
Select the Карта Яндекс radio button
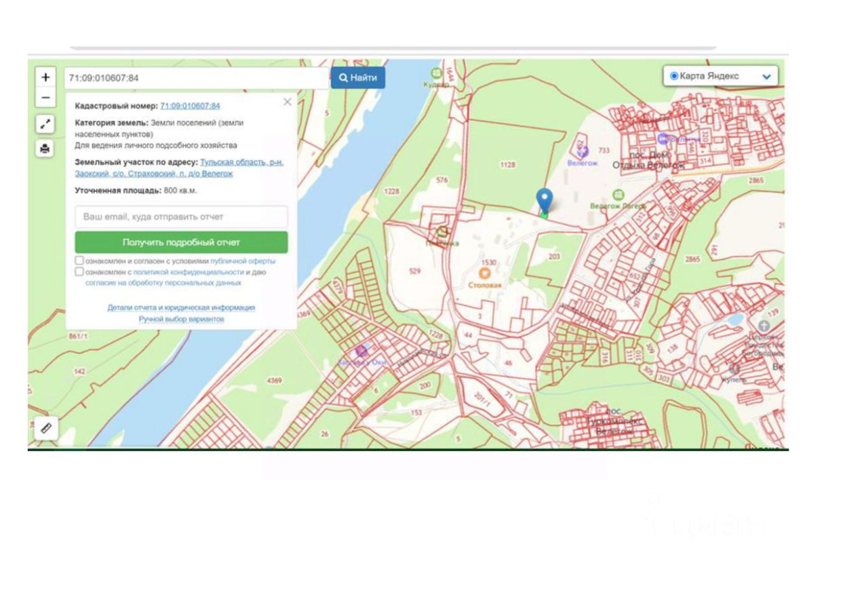pyautogui.click(x=674, y=76)
